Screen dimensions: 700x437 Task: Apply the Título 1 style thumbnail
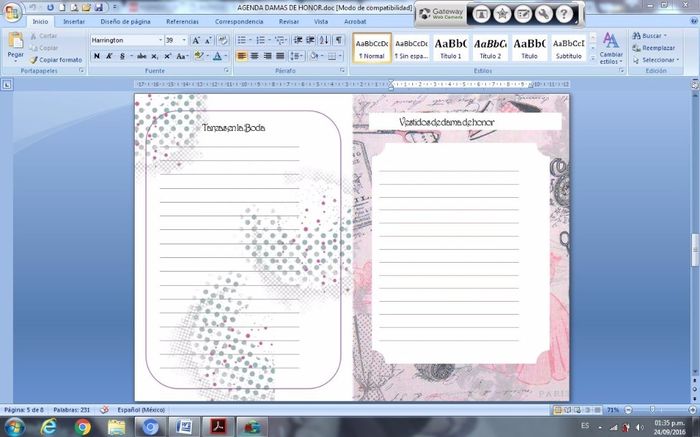tap(451, 46)
